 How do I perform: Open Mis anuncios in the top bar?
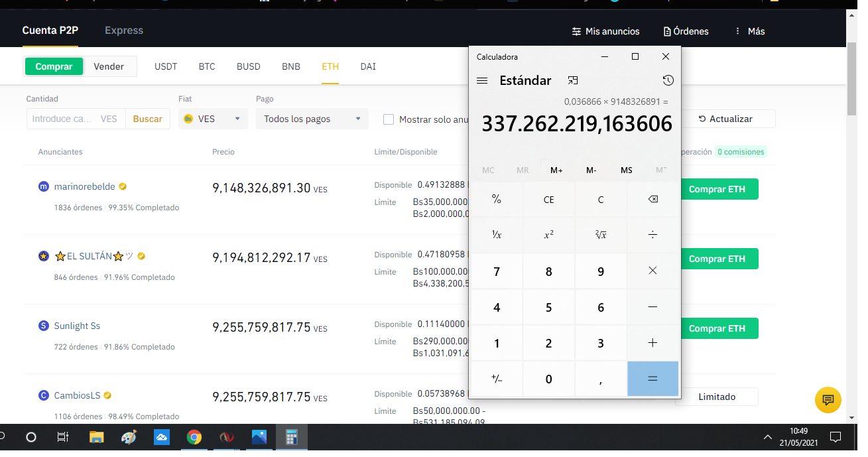(606, 31)
